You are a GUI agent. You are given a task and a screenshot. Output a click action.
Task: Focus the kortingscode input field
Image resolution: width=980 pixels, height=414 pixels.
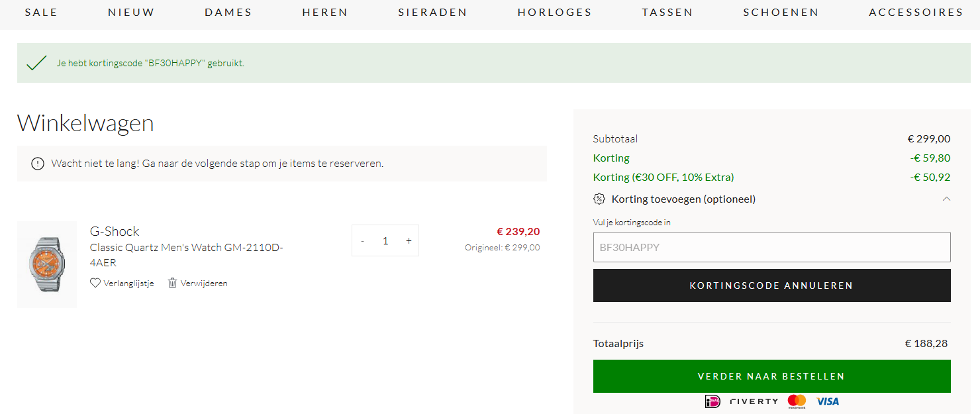pyautogui.click(x=772, y=247)
